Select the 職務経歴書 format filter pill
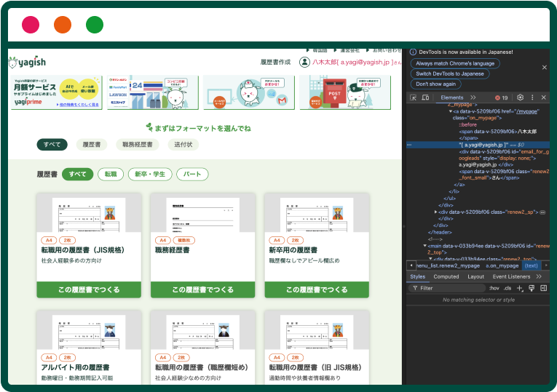 tap(138, 145)
